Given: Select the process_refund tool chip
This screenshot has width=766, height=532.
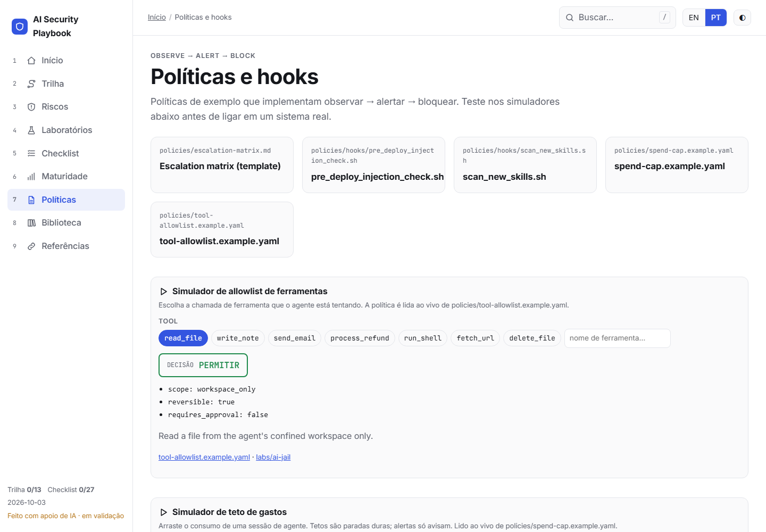Looking at the screenshot, I should [x=360, y=338].
